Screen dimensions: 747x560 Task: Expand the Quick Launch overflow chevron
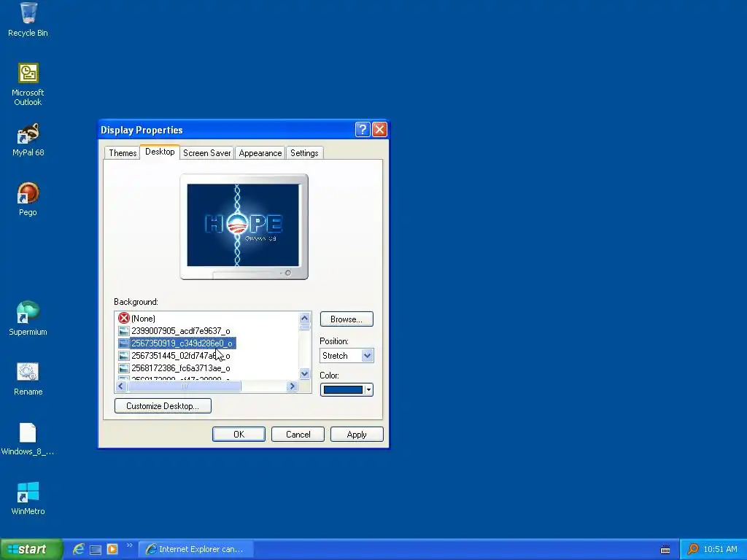point(129,545)
